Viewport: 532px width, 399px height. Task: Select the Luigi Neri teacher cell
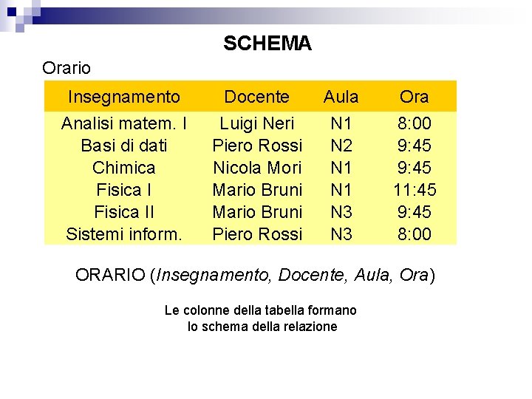click(257, 123)
